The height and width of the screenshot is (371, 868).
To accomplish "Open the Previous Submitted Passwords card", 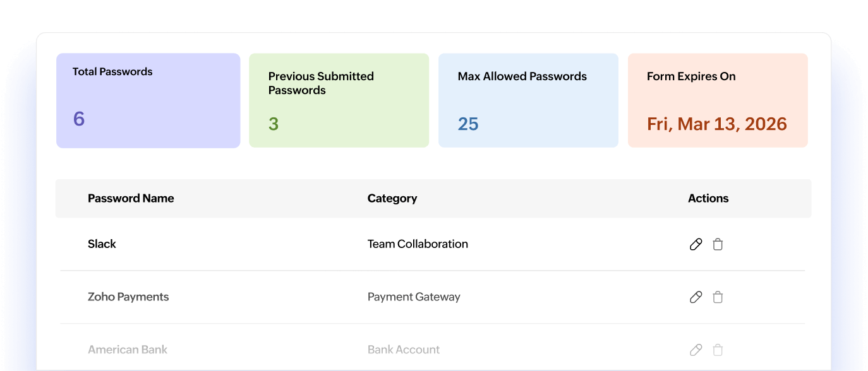I will click(339, 100).
